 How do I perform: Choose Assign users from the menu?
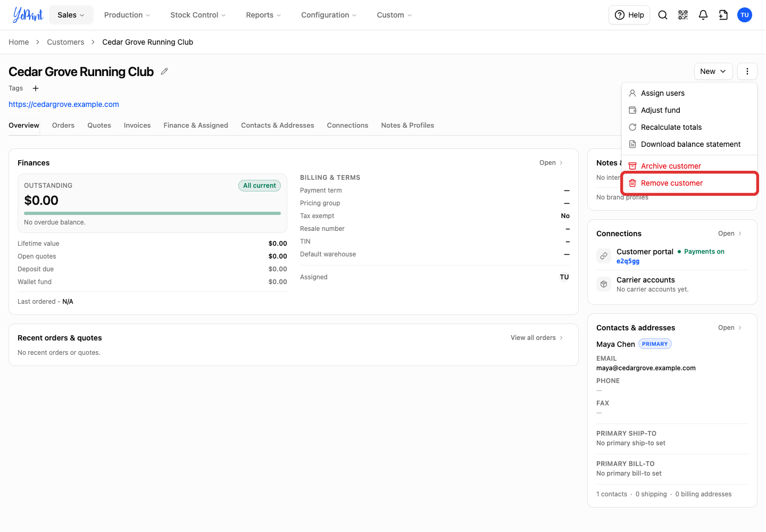(x=689, y=93)
